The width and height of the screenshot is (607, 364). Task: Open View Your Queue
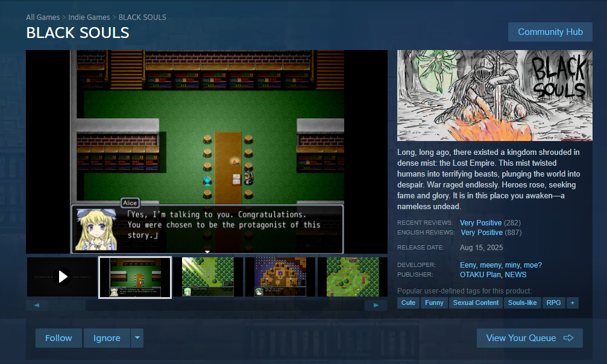530,338
